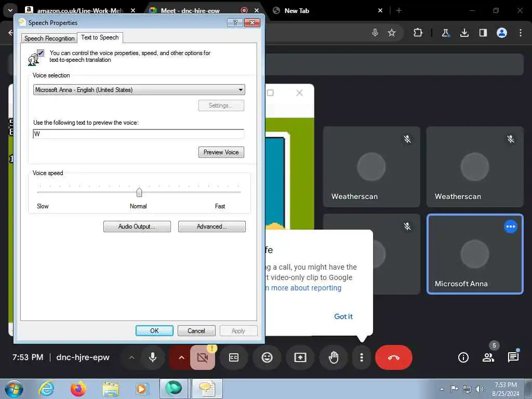Image resolution: width=532 pixels, height=399 pixels.
Task: Switch to the Speech Recognition tab
Action: (49, 38)
